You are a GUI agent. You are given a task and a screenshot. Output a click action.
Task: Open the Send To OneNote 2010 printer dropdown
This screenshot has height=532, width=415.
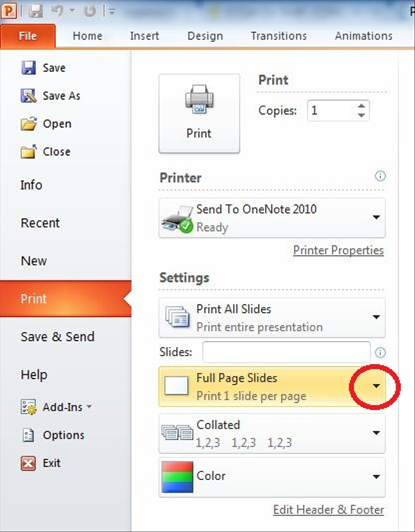(x=272, y=218)
